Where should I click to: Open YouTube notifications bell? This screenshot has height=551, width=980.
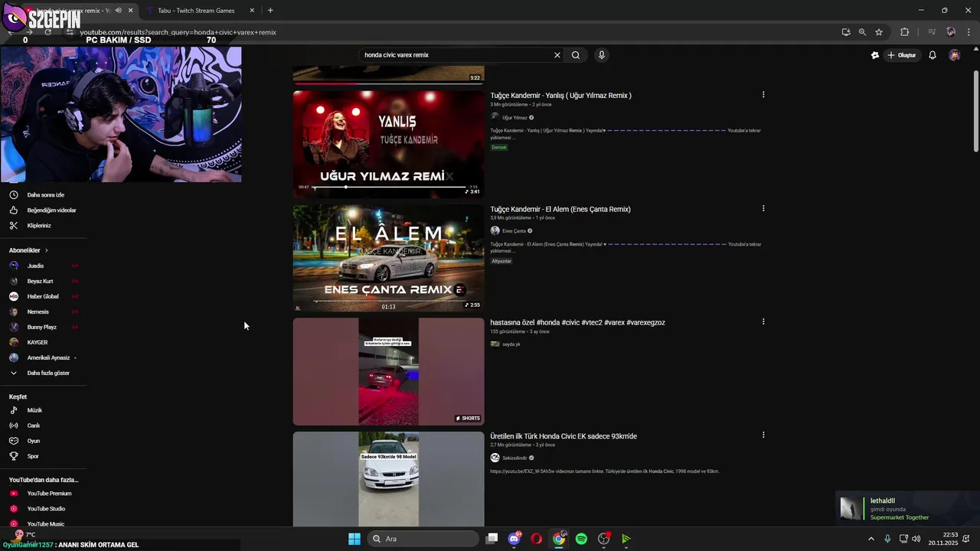point(933,55)
